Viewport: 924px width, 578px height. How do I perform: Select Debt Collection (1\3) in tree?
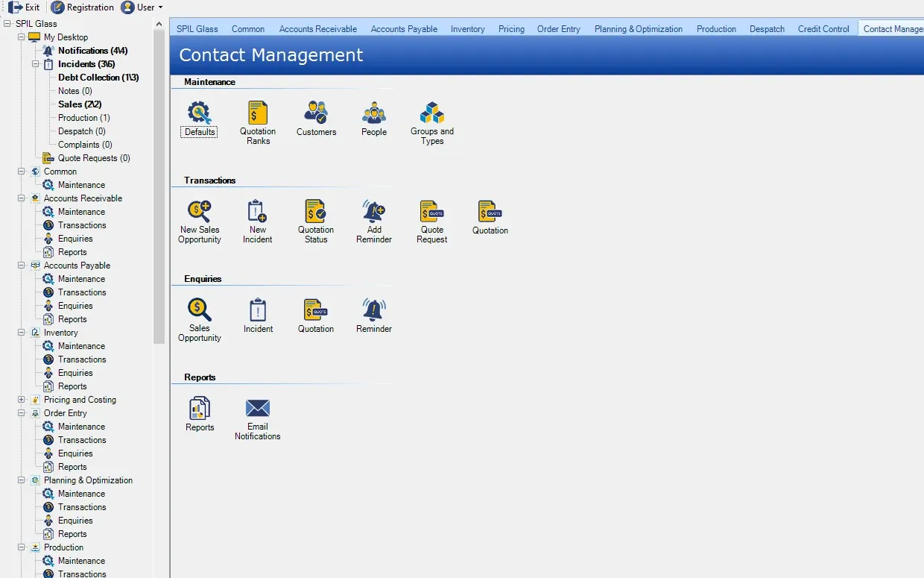[98, 78]
